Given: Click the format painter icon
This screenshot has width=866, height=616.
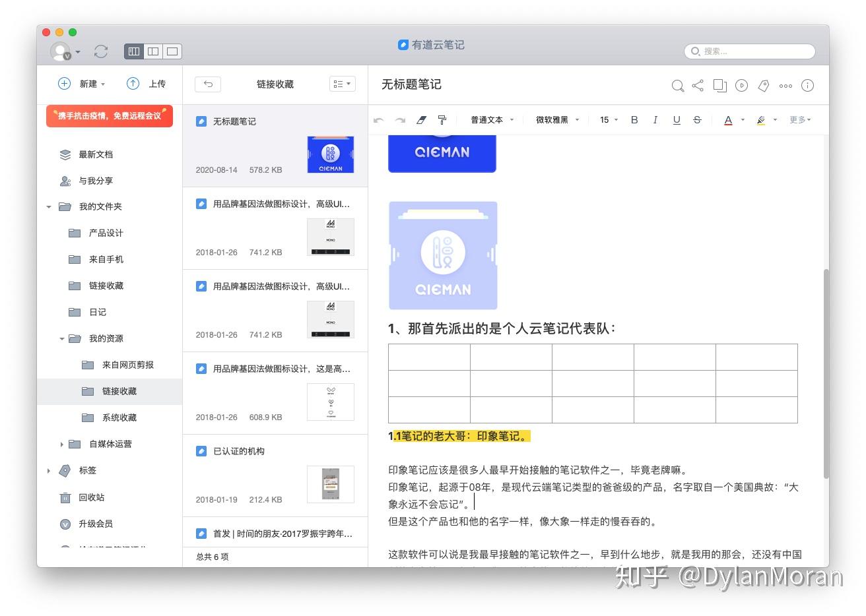Looking at the screenshot, I should (x=442, y=120).
